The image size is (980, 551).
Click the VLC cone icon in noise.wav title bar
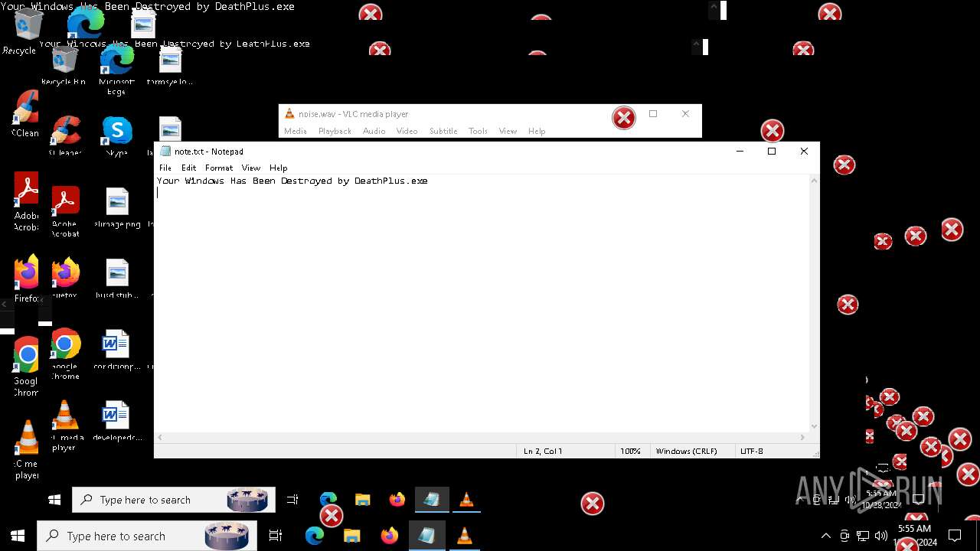pos(289,114)
